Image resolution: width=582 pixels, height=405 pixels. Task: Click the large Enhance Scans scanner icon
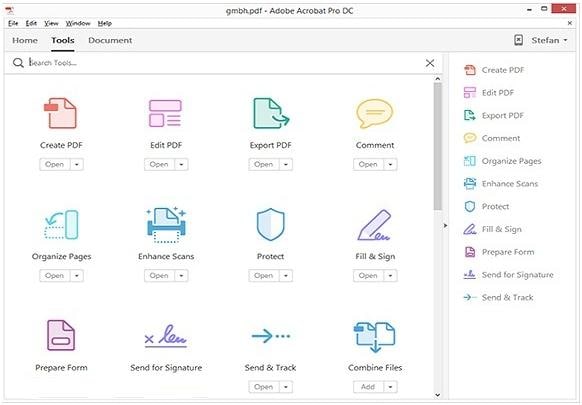click(166, 225)
